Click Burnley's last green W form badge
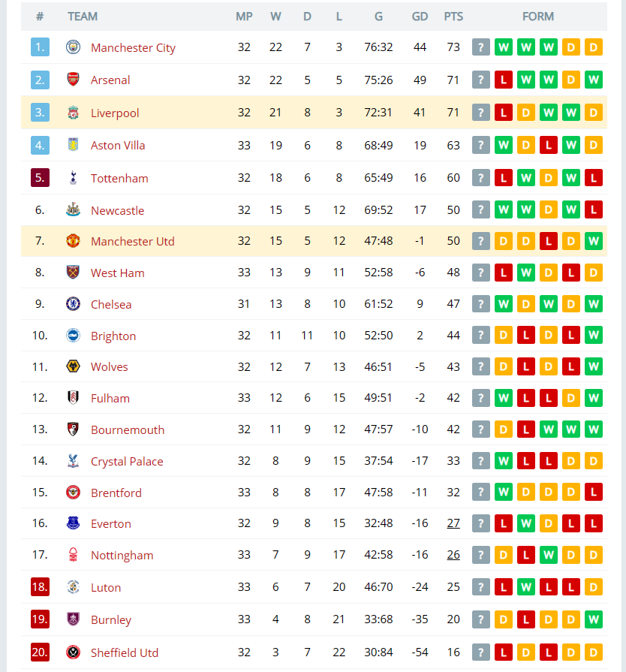This screenshot has height=672, width=626. coord(594,619)
